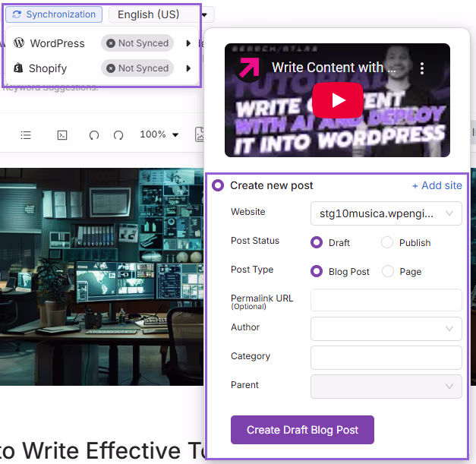This screenshot has height=464, width=476.
Task: Open the English (US) language selector
Action: [x=161, y=14]
